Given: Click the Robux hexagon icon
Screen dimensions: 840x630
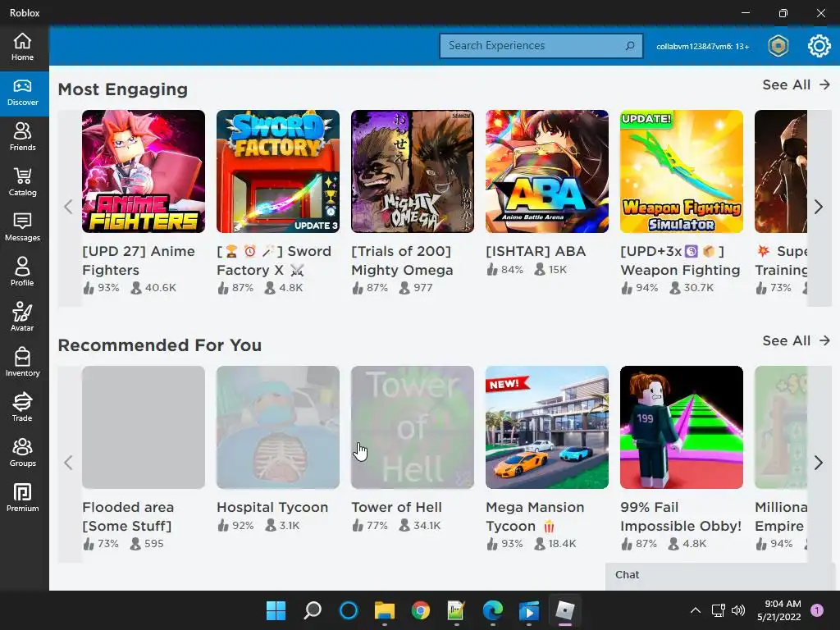Looking at the screenshot, I should click(x=778, y=46).
